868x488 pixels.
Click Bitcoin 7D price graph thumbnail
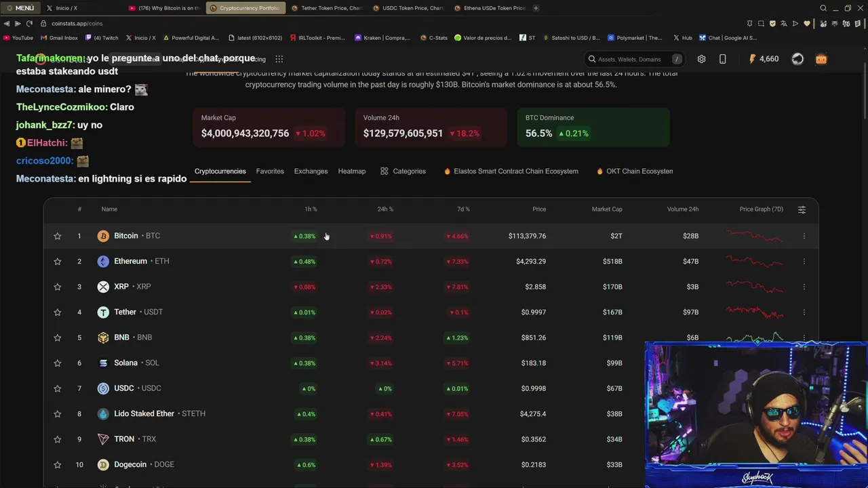point(755,236)
